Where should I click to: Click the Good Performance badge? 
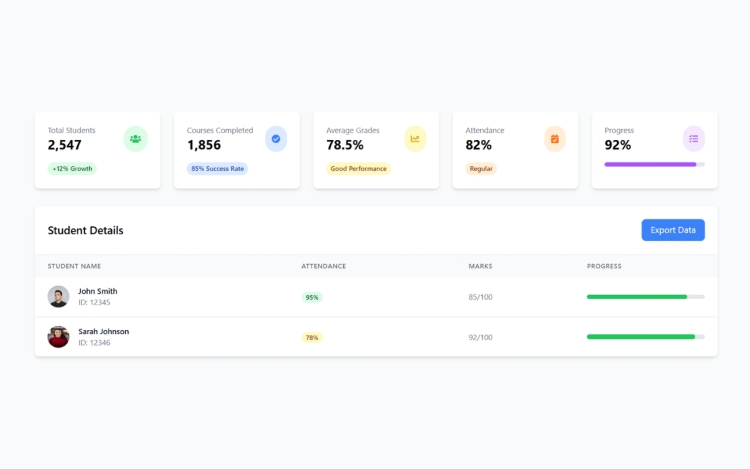(x=358, y=169)
